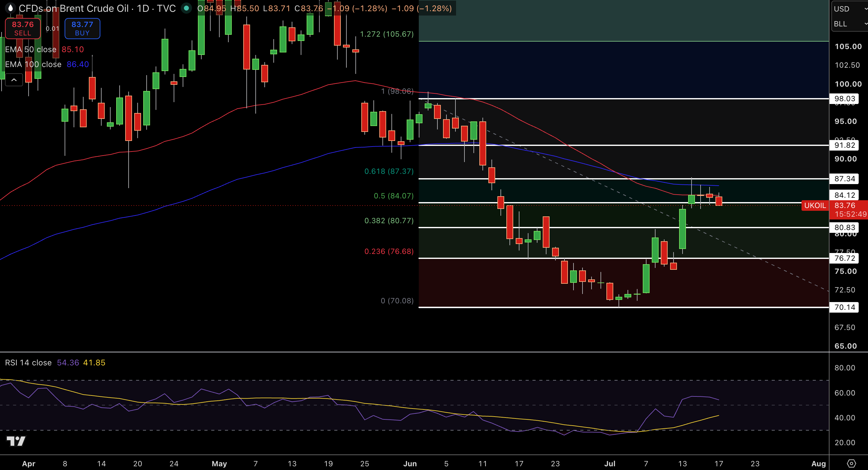Viewport: 868px width, 470px height.
Task: Click the 0.618 (87.37) Fibonacci label
Action: tap(389, 171)
